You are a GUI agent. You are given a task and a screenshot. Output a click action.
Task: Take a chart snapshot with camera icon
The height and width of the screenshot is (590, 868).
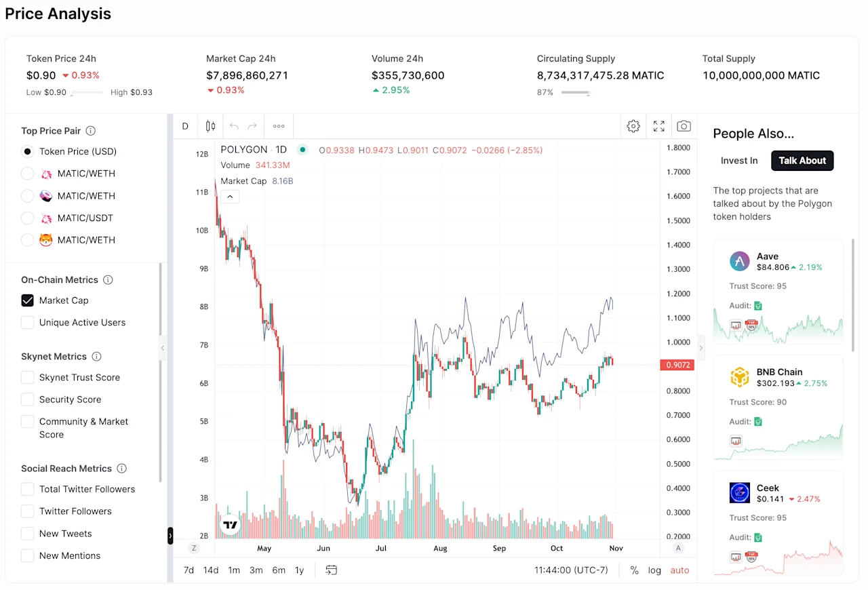(x=684, y=126)
